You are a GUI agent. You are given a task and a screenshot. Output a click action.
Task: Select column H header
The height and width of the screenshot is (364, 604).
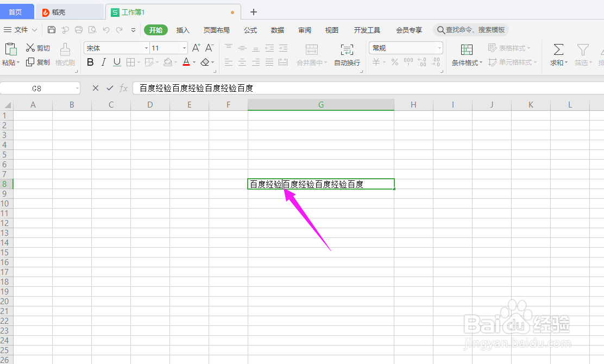click(x=413, y=105)
